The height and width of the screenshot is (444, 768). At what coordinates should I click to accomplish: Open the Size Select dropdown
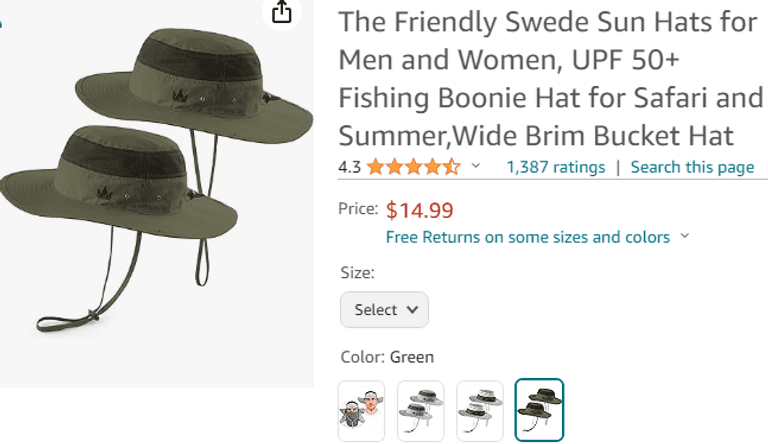tap(384, 310)
